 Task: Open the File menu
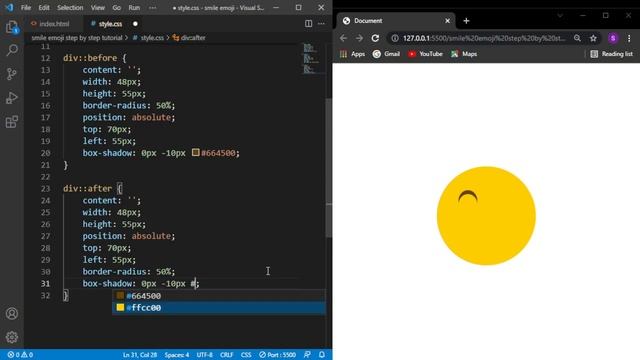(26, 7)
